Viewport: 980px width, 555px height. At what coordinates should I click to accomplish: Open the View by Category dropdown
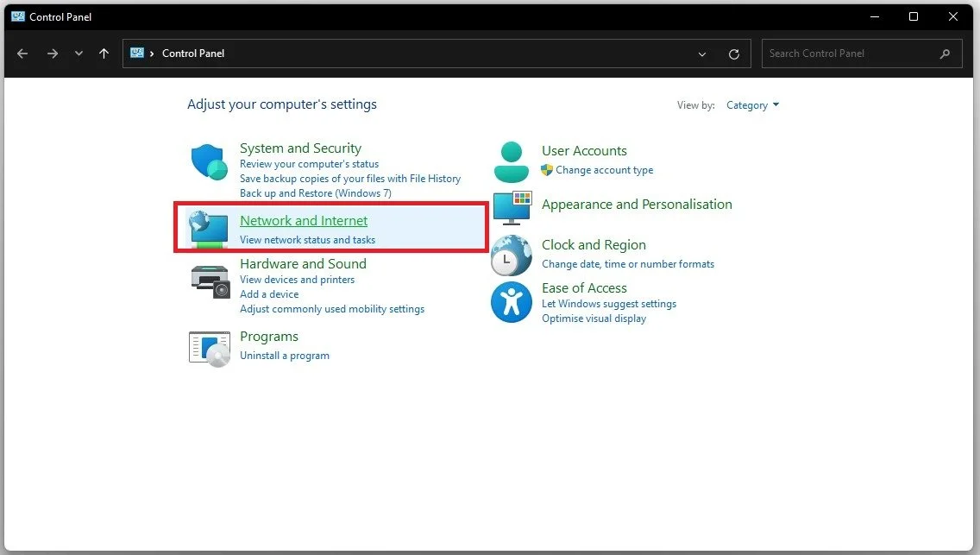tap(752, 105)
